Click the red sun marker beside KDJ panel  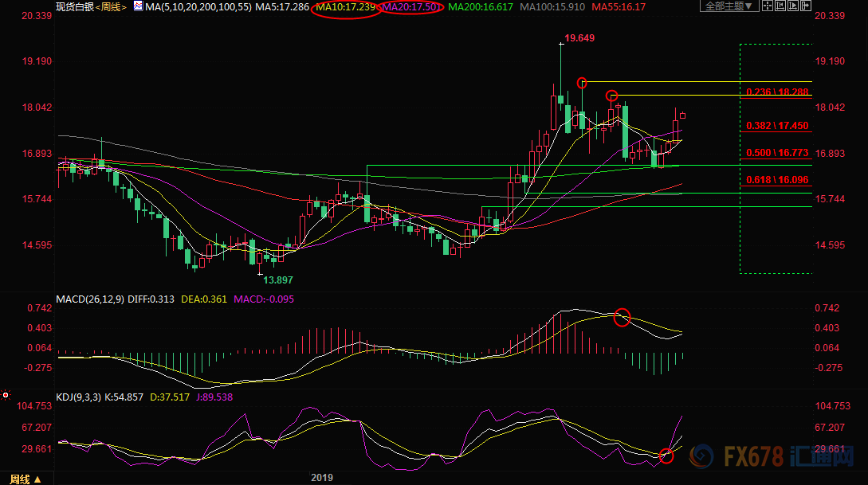coord(6,394)
